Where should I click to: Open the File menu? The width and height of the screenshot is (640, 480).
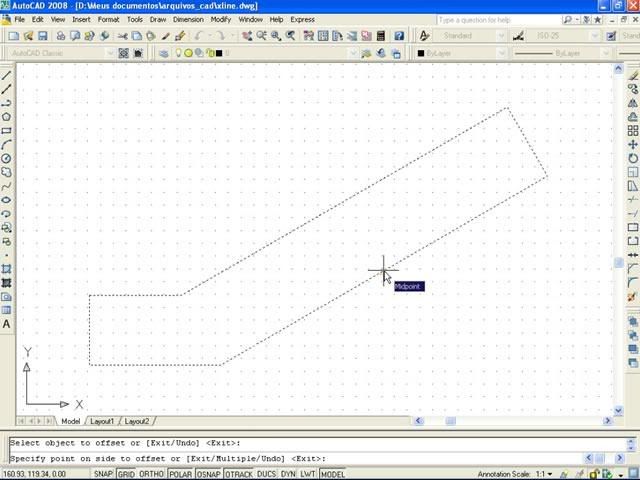[x=19, y=19]
